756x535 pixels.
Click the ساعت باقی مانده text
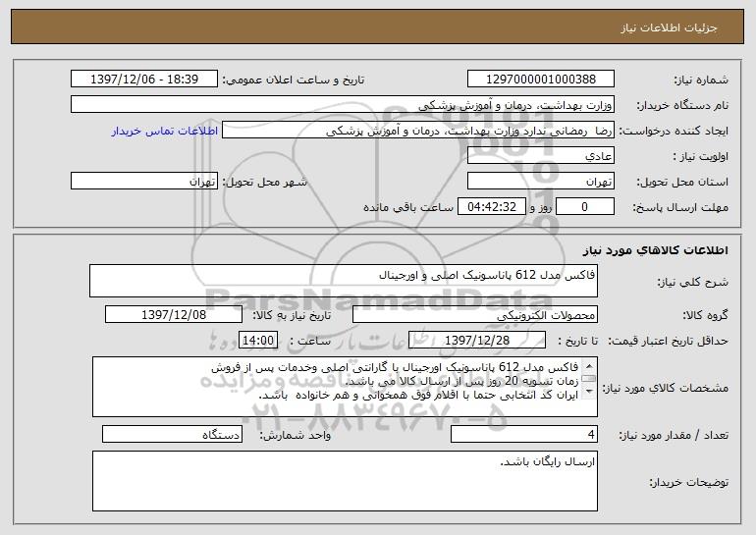click(x=407, y=207)
